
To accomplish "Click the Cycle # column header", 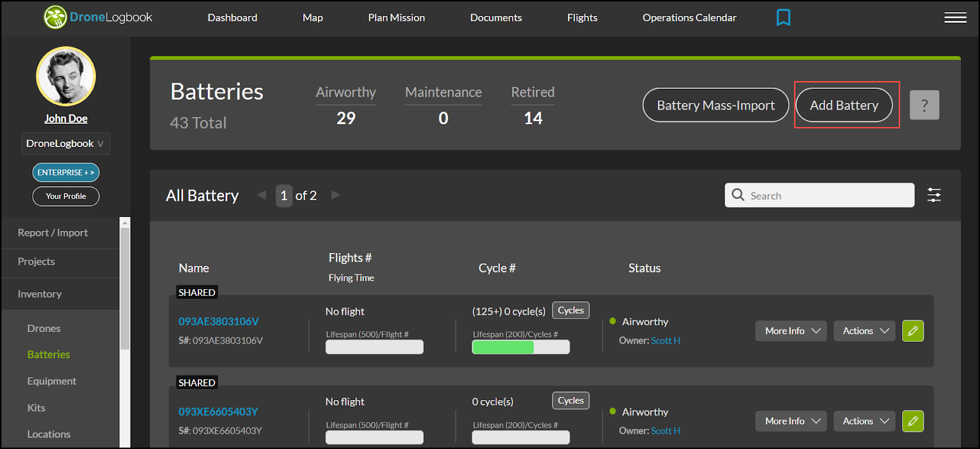I will 497,268.
